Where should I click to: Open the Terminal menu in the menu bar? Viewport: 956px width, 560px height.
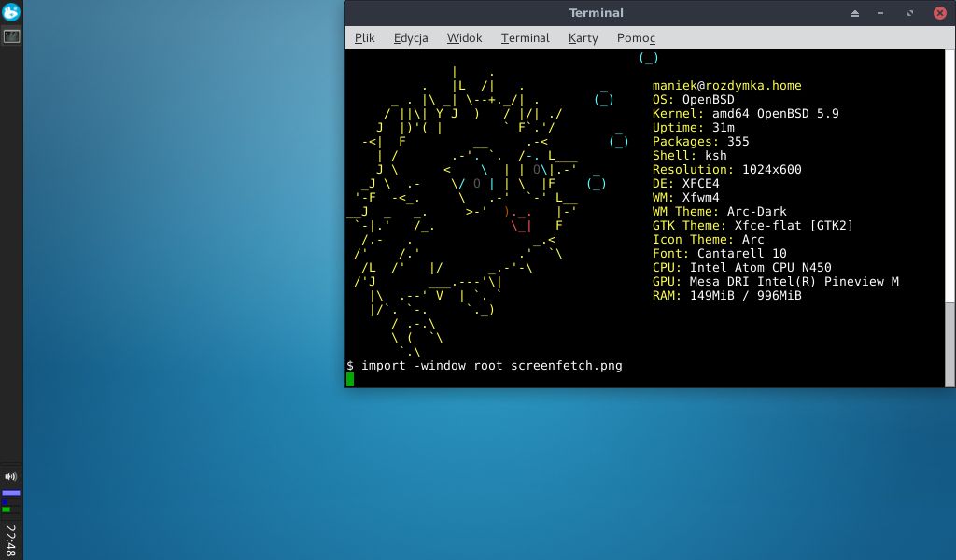point(525,37)
